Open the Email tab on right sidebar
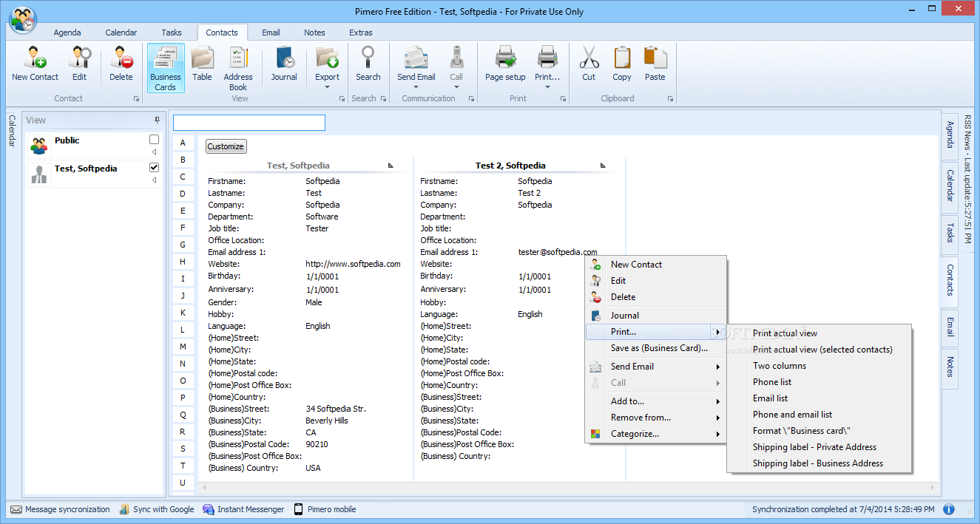The height and width of the screenshot is (524, 980). click(x=950, y=327)
